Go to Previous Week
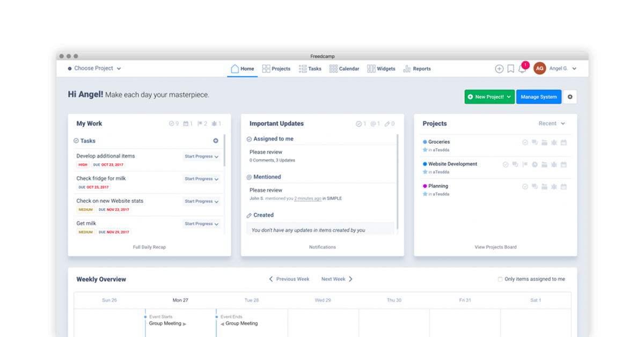The image size is (644, 337). point(289,279)
